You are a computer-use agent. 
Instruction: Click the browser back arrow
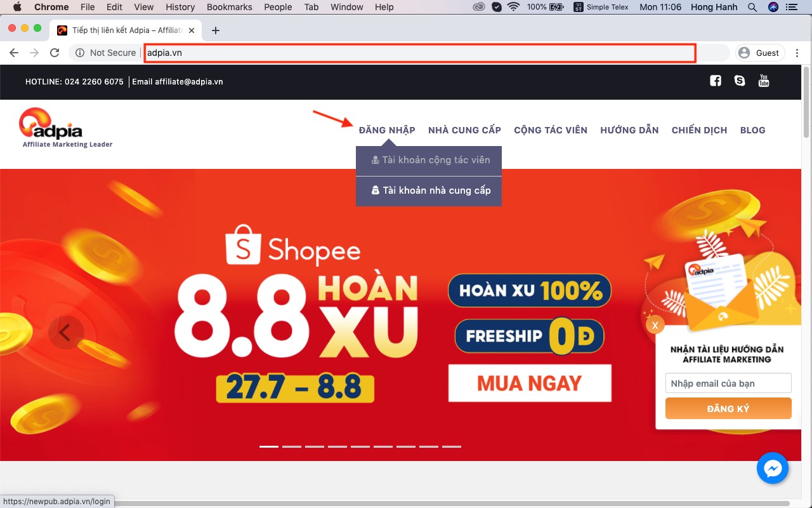tap(14, 53)
